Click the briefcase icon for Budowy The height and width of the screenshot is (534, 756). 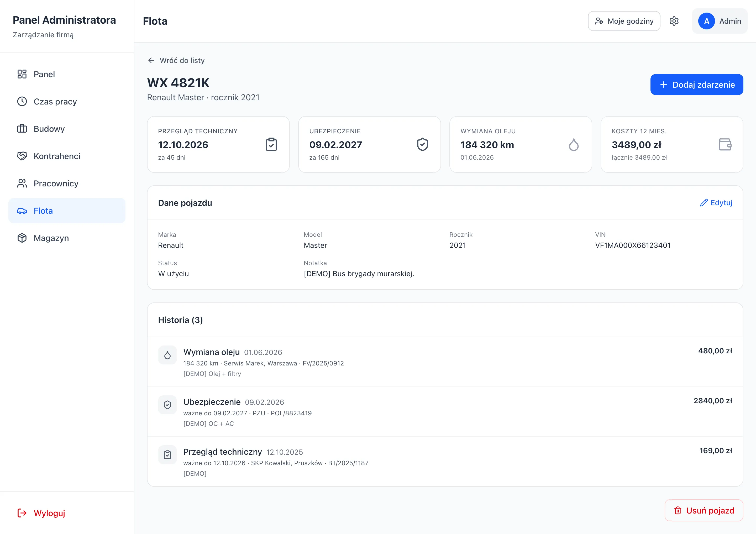tap(22, 129)
